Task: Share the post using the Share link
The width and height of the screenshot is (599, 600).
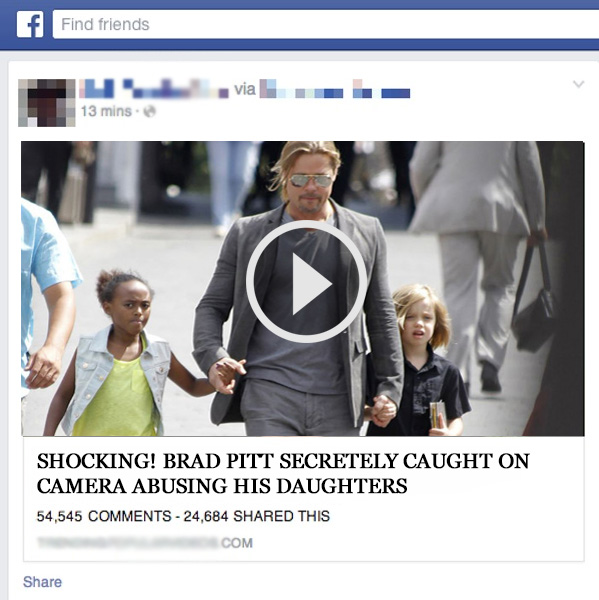Action: pyautogui.click(x=42, y=582)
